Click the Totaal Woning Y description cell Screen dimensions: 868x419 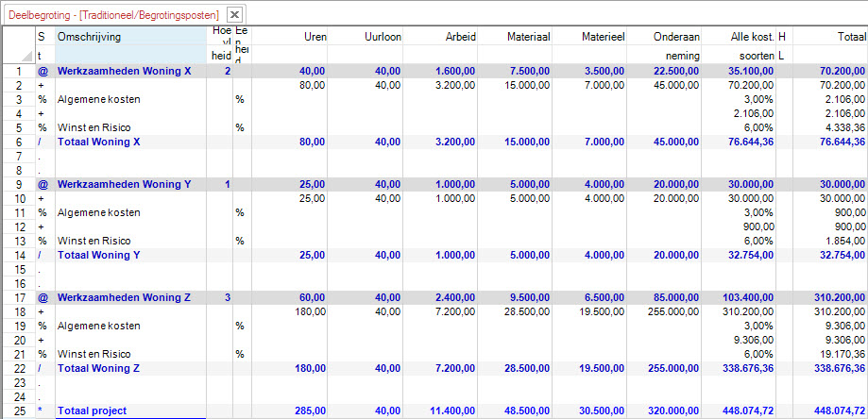(99, 255)
